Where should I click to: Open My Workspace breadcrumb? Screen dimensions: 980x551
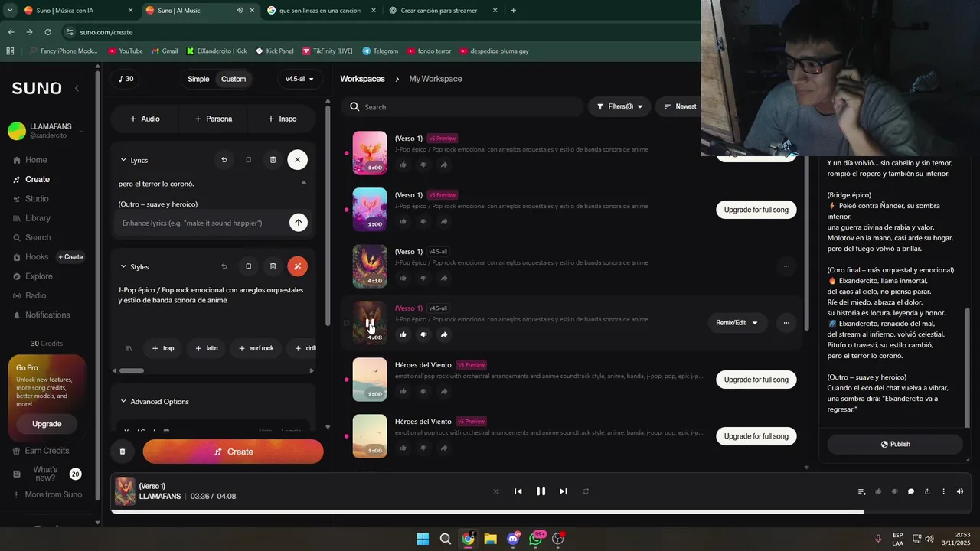pos(436,79)
